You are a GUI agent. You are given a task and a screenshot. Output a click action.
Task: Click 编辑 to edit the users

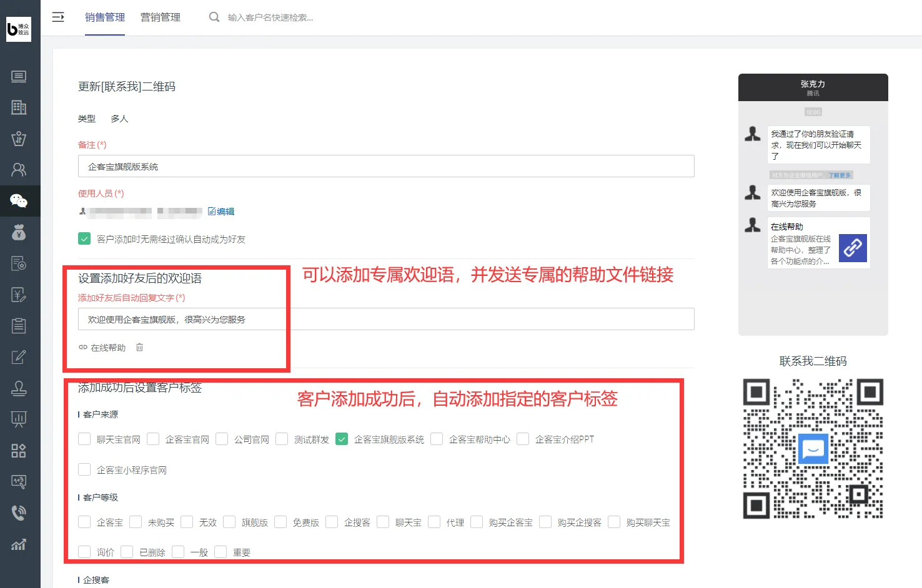[x=221, y=212]
